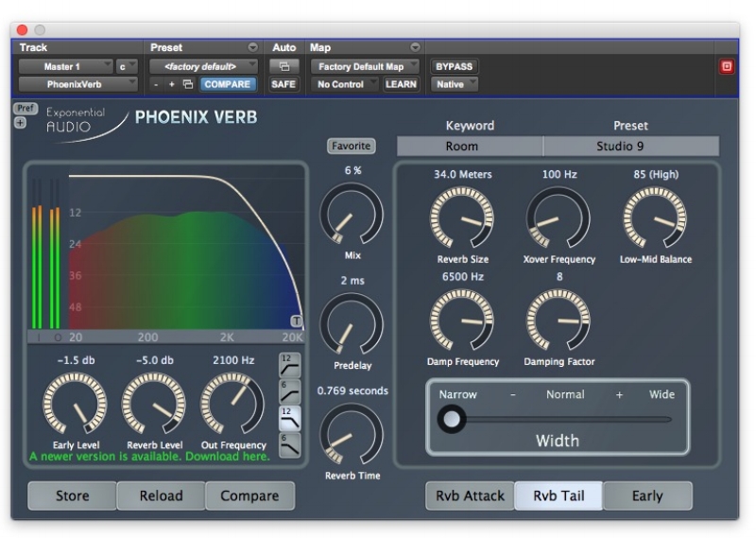This screenshot has width=756, height=538.
Task: Click the Reload button
Action: coord(161,495)
